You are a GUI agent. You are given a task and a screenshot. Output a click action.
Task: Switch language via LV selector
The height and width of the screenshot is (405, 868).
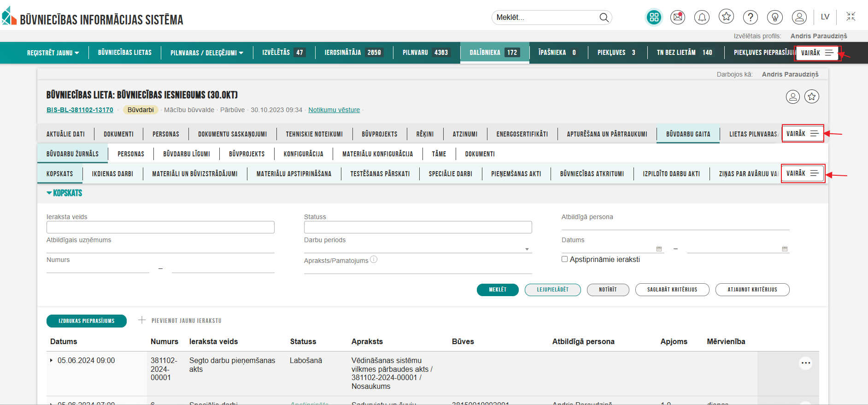825,17
